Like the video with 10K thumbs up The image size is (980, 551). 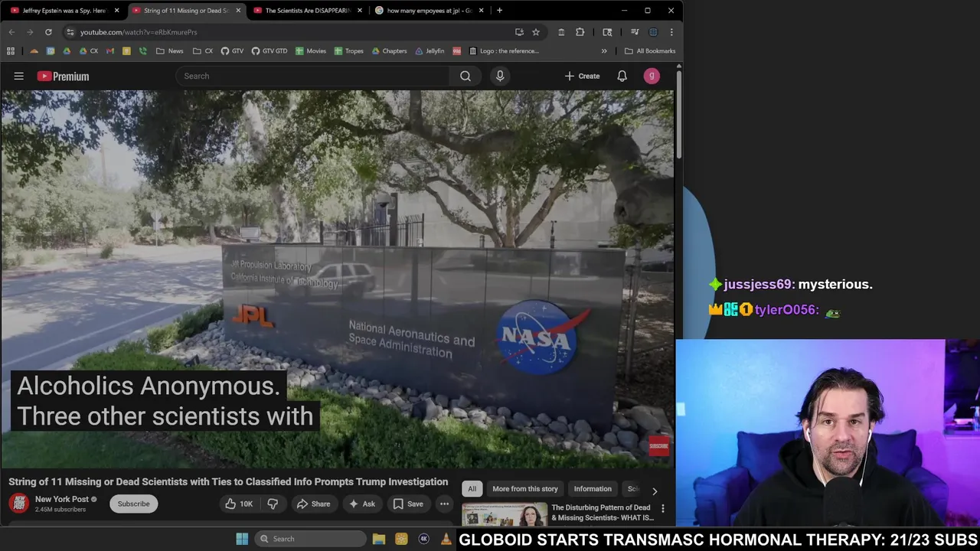pos(238,504)
